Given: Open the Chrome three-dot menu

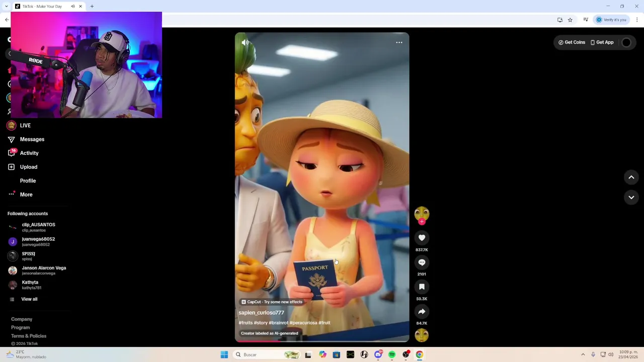Looking at the screenshot, I should 637,20.
